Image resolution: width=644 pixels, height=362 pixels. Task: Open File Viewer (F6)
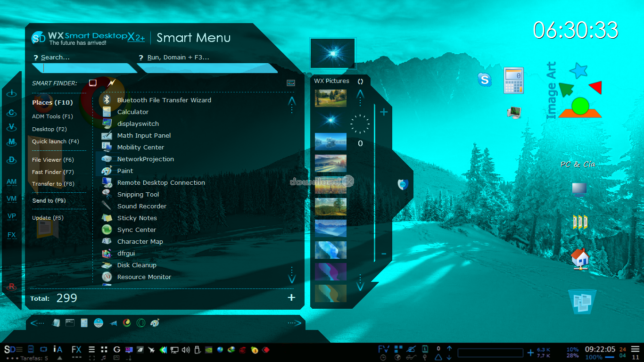tap(53, 160)
